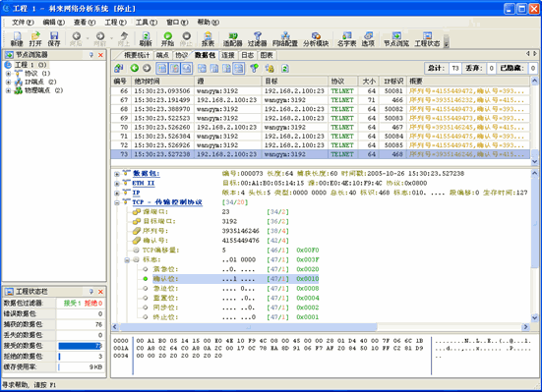
Task: Click the 刷新 (Refresh) toolbar icon
Action: point(146,39)
